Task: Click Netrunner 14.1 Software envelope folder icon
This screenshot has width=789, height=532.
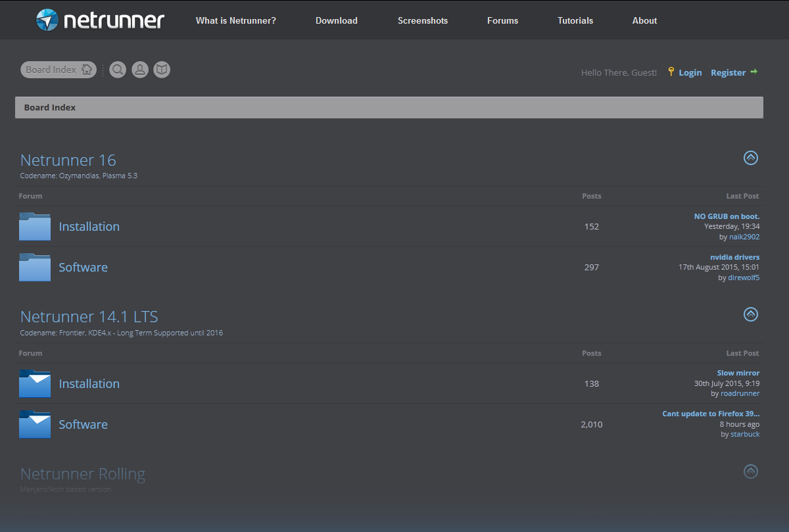Action: tap(35, 424)
